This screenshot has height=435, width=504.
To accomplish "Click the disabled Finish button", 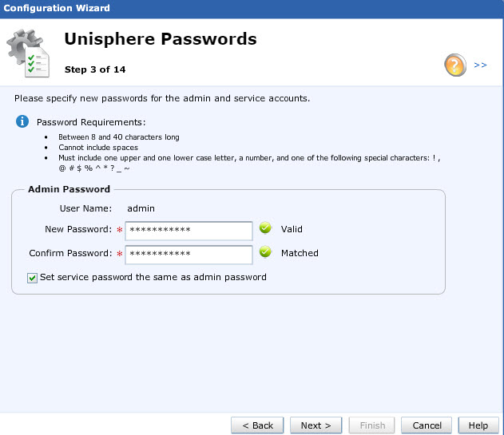I will 372,425.
